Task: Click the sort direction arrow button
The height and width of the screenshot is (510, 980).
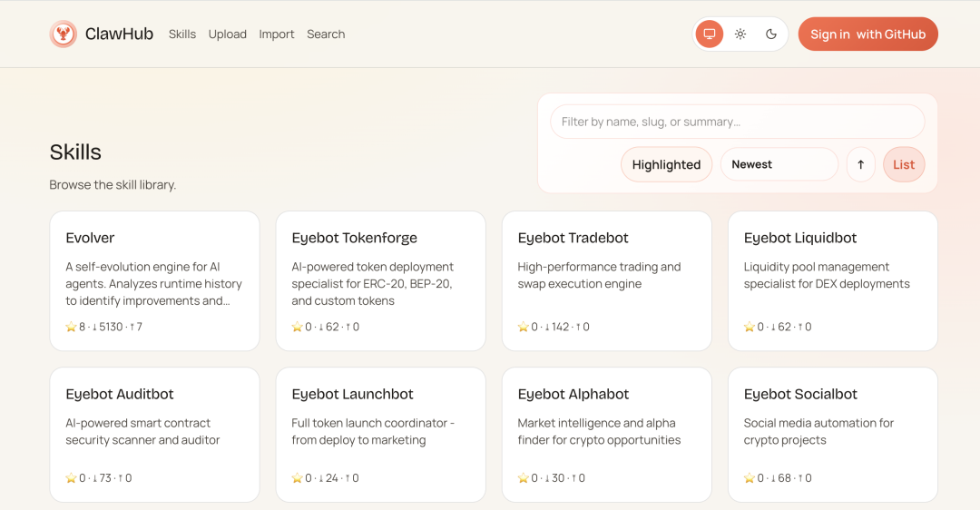Action: (x=860, y=165)
